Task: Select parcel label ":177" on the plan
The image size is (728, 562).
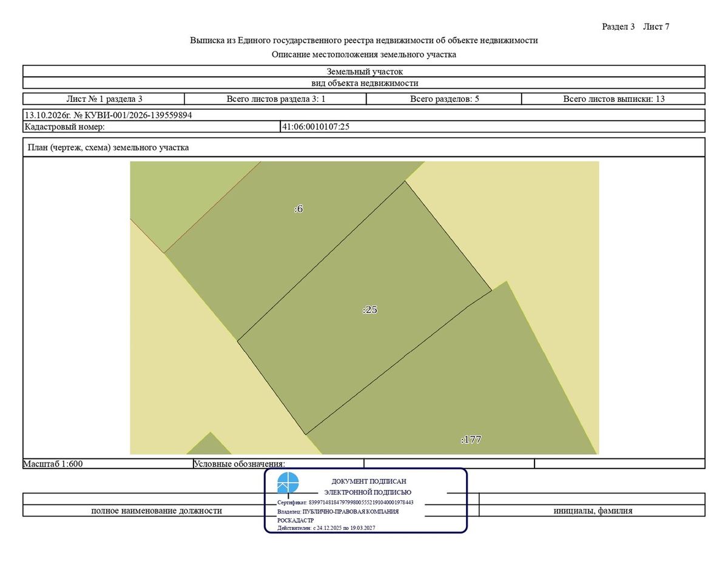Action: 471,440
